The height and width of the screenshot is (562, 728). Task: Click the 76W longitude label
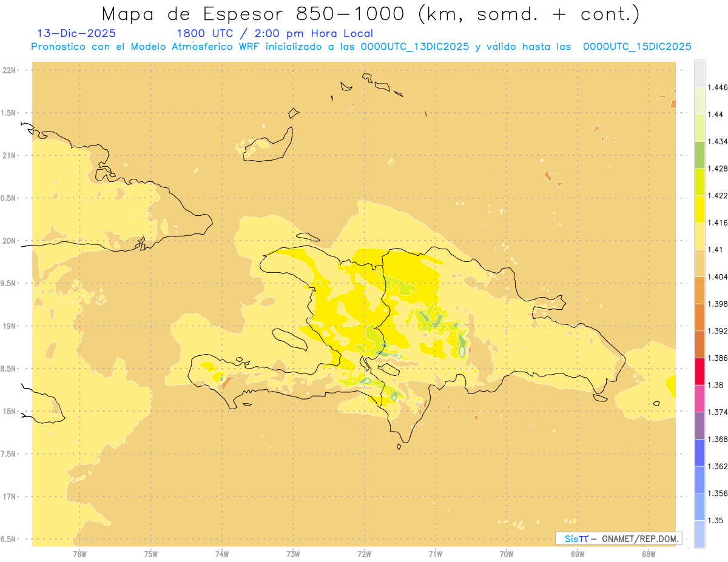click(79, 554)
